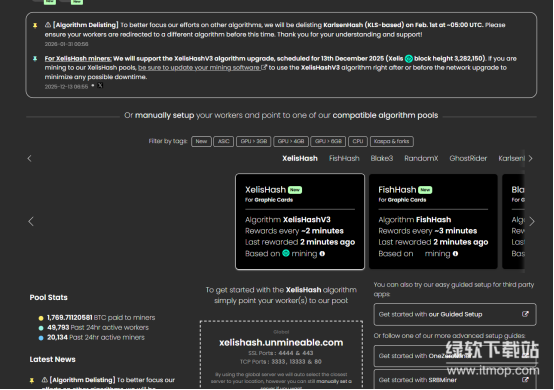
Task: Select the FishHash algorithm card
Action: point(433,221)
